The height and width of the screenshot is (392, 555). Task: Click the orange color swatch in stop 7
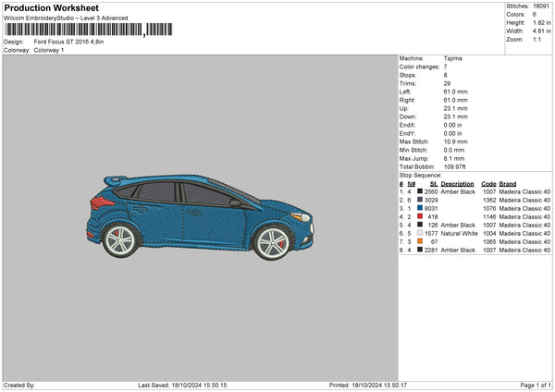[421, 241]
